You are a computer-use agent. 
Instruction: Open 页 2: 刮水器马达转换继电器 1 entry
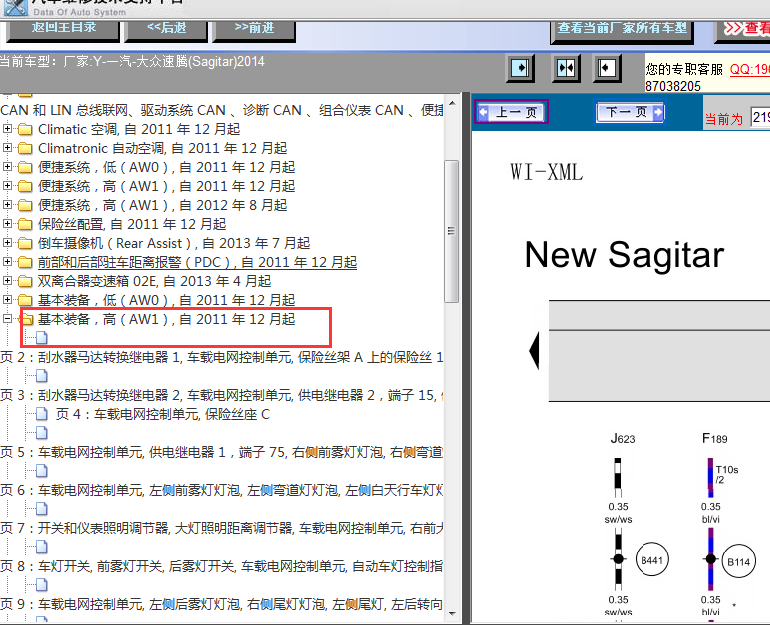tap(221, 357)
